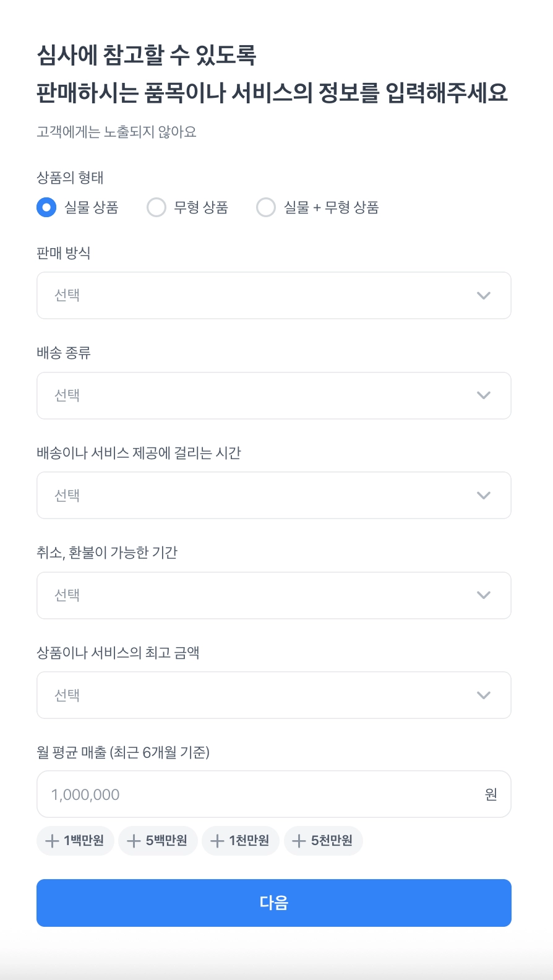553x980 pixels.
Task: Click plus icon on 5백만원 chip
Action: pos(134,841)
